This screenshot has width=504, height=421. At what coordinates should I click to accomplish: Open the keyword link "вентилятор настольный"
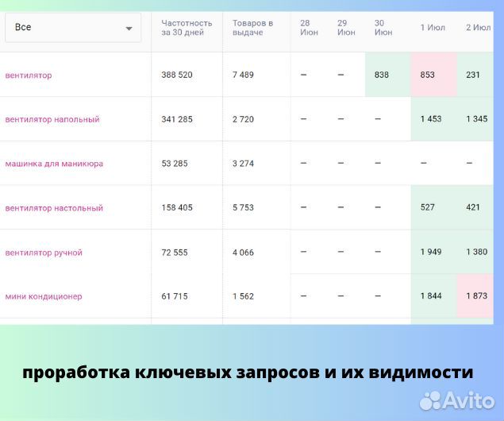[54, 208]
